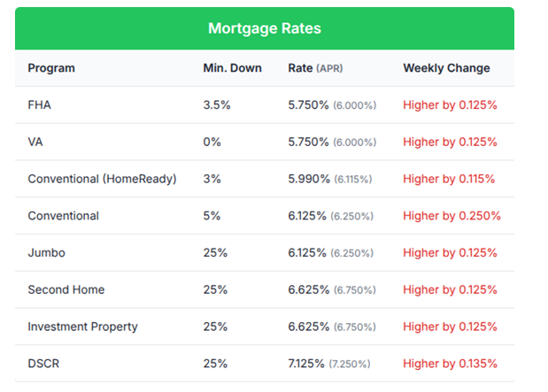The height and width of the screenshot is (392, 548).
Task: Click the Min. Down column header
Action: click(232, 68)
